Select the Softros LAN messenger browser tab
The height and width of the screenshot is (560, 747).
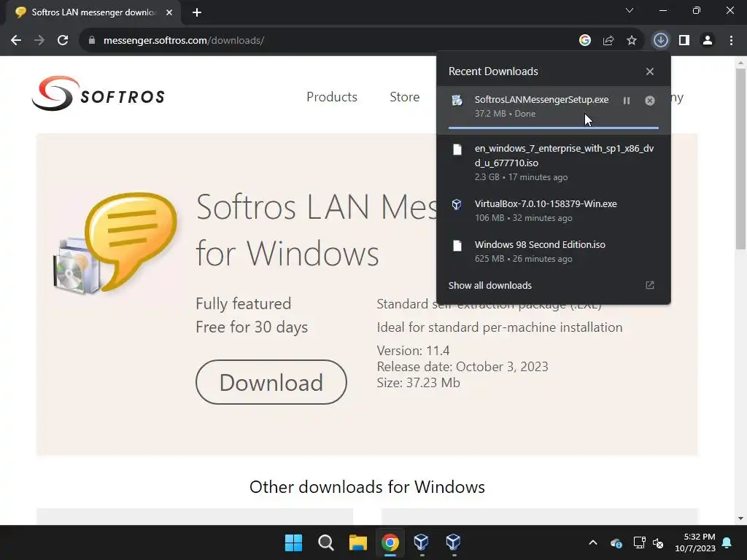93,12
